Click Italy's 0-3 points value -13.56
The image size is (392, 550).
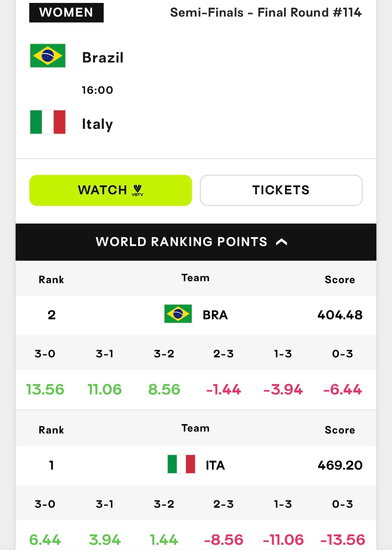tap(343, 540)
